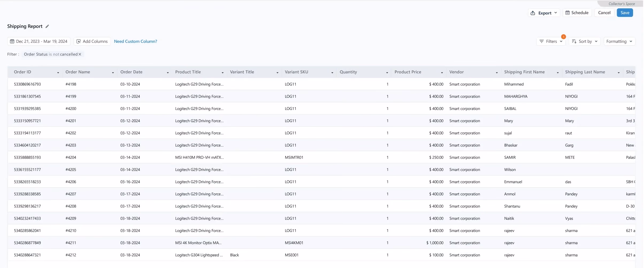Click the Export upload icon
The height and width of the screenshot is (268, 644).
(x=533, y=13)
